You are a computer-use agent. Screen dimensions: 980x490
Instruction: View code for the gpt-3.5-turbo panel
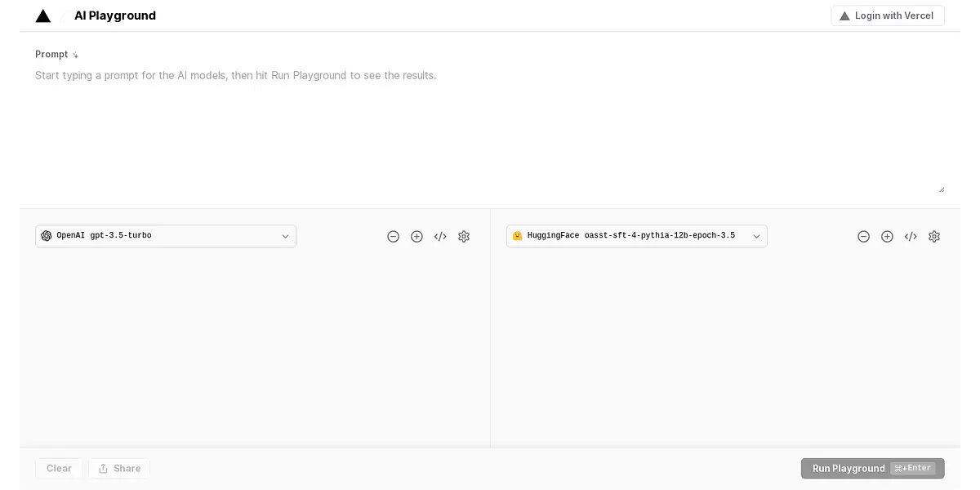(440, 236)
